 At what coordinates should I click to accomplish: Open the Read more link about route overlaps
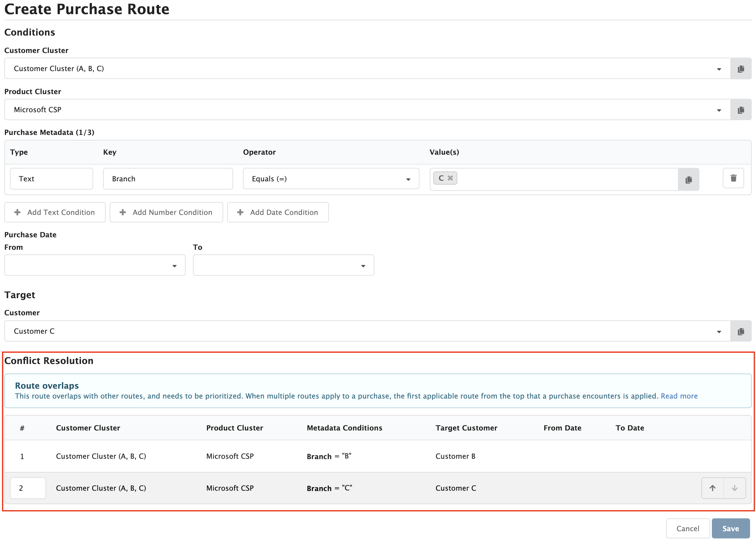point(679,396)
